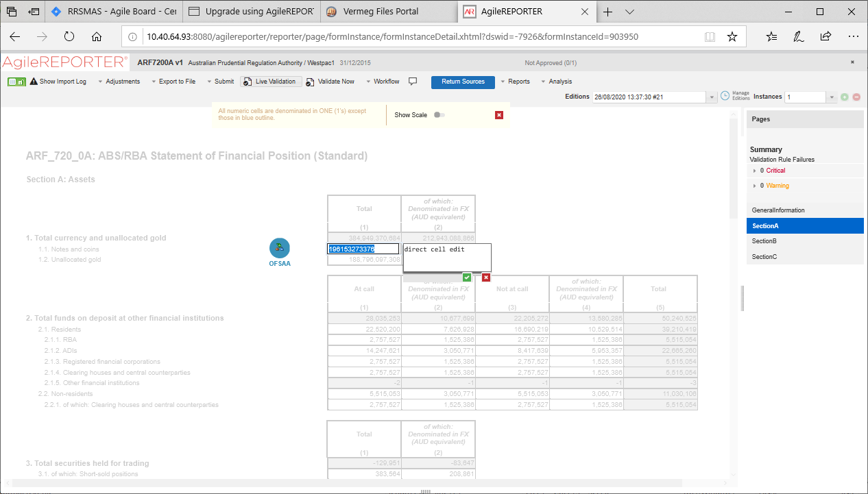The height and width of the screenshot is (494, 868).
Task: Dismiss the denomination notice with red X
Action: pos(499,115)
